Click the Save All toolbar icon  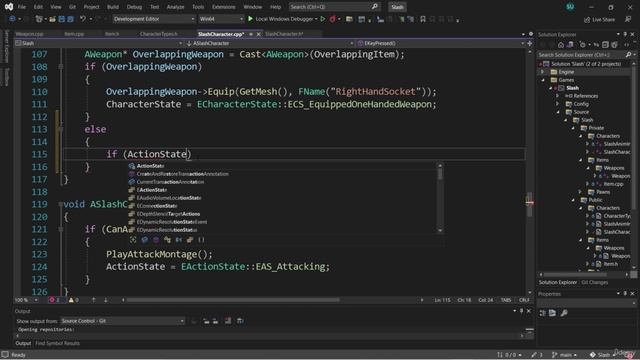click(70, 19)
